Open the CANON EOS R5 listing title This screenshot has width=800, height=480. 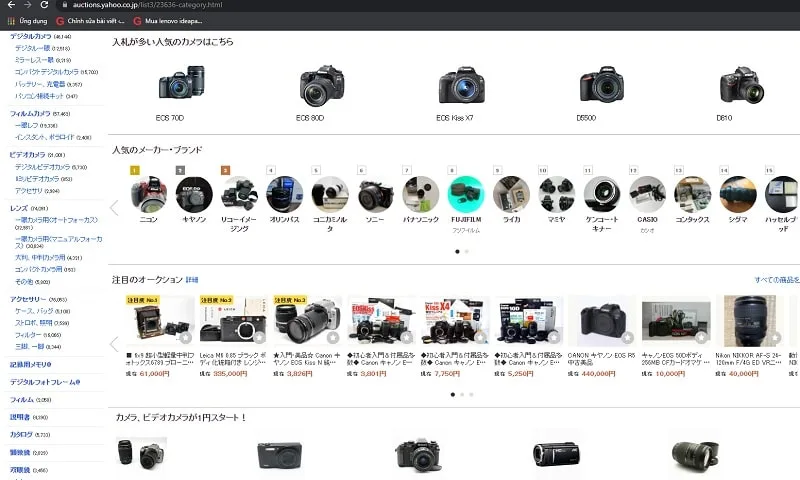tap(602, 359)
